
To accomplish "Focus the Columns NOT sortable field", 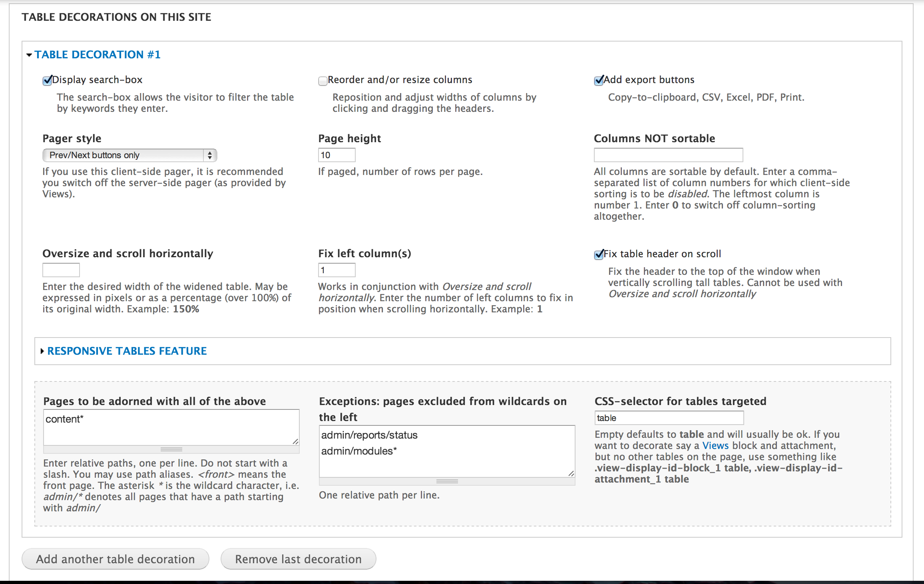I will point(668,155).
